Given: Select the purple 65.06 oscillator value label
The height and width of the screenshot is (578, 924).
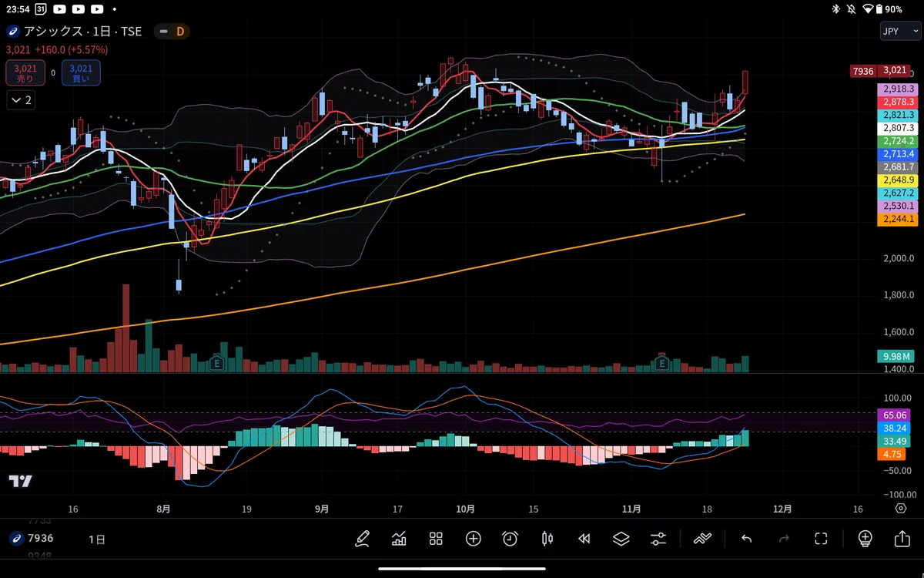Looking at the screenshot, I should pyautogui.click(x=894, y=415).
